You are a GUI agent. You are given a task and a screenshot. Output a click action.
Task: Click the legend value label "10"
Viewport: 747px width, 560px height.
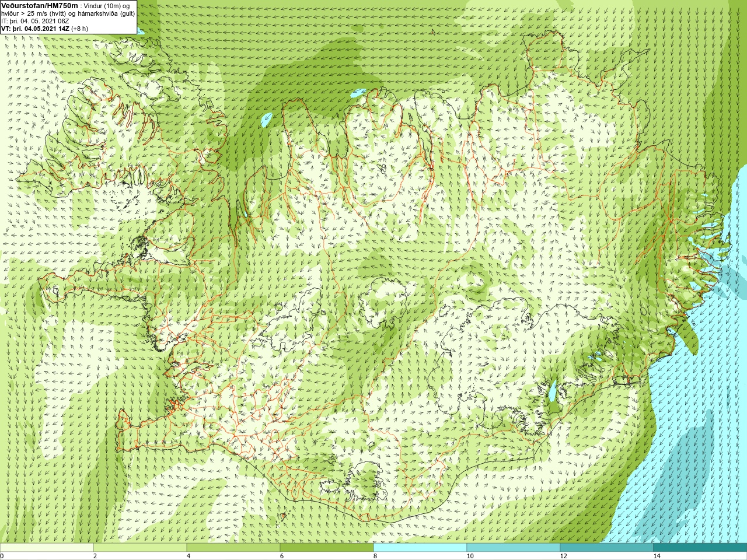(470, 556)
